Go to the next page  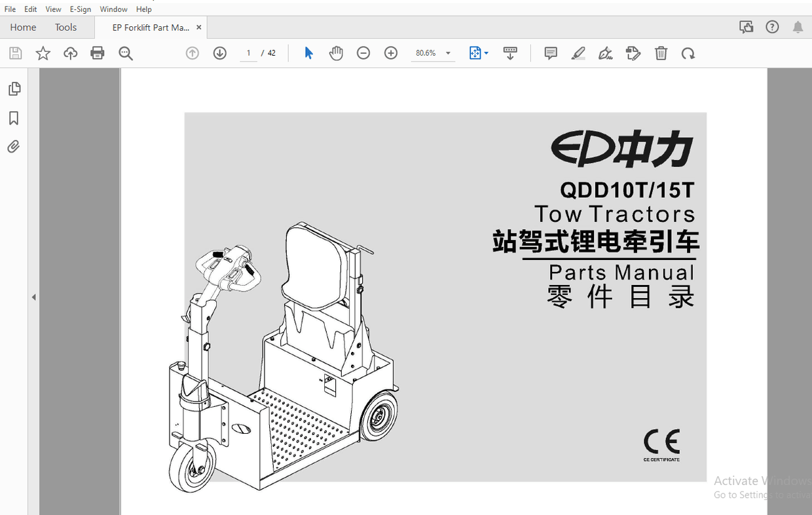pyautogui.click(x=220, y=53)
